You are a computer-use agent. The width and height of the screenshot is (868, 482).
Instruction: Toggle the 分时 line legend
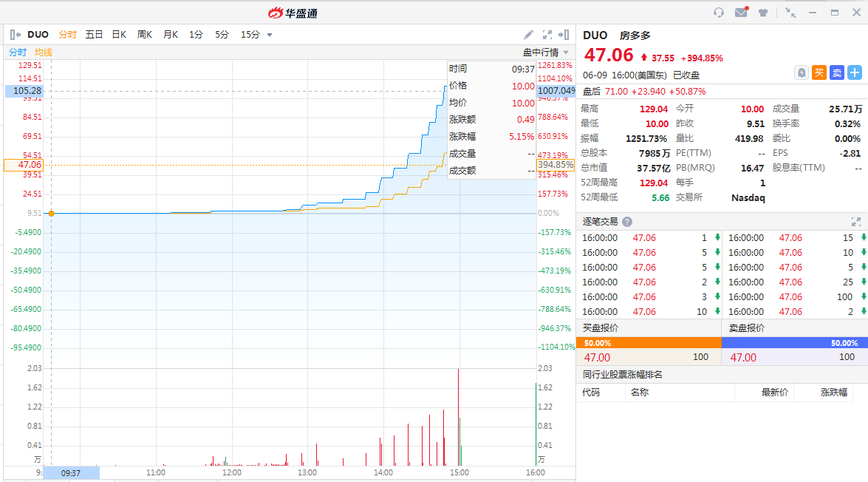coord(18,52)
